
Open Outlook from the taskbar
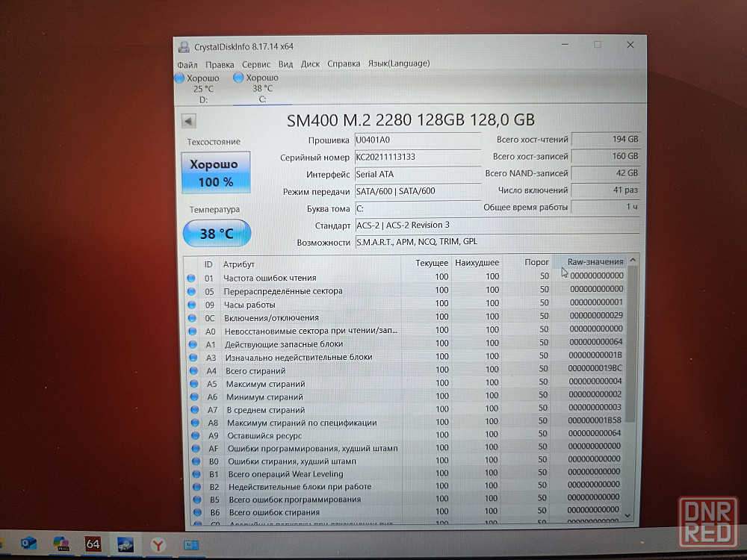(x=28, y=544)
